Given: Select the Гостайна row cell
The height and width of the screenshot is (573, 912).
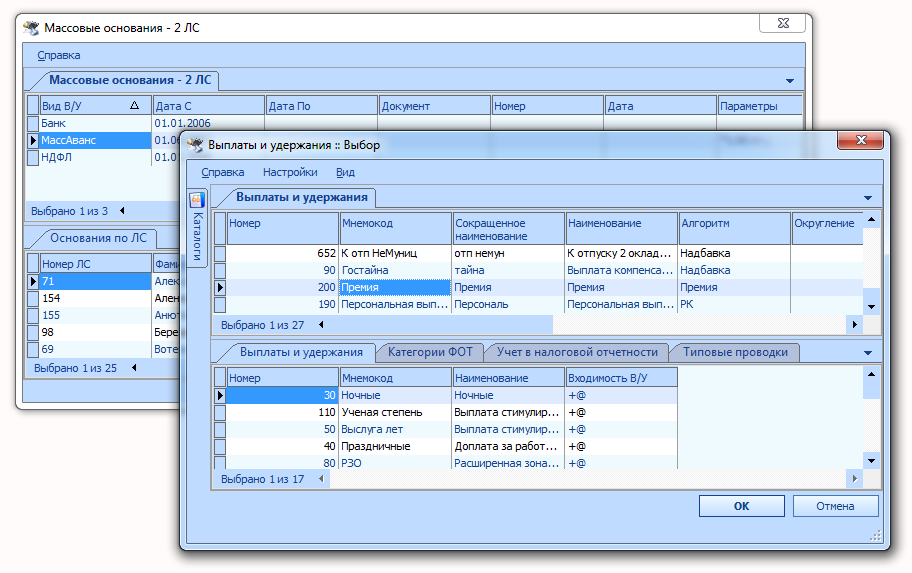Looking at the screenshot, I should [x=395, y=270].
